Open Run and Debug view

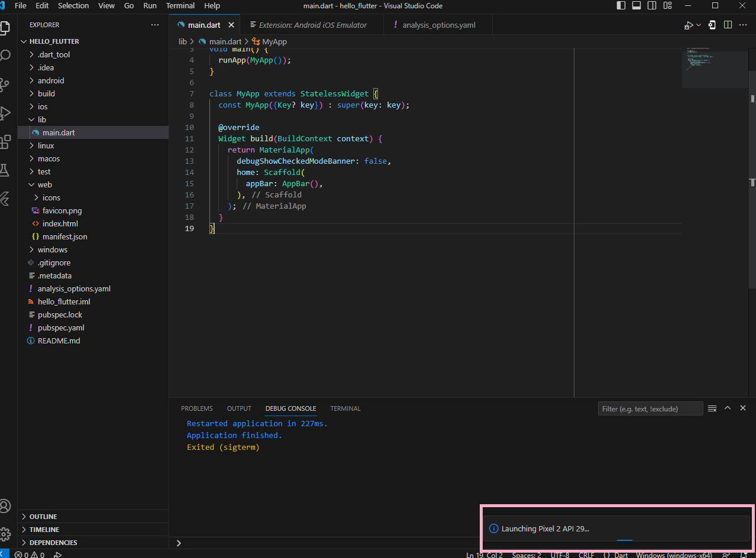point(5,112)
